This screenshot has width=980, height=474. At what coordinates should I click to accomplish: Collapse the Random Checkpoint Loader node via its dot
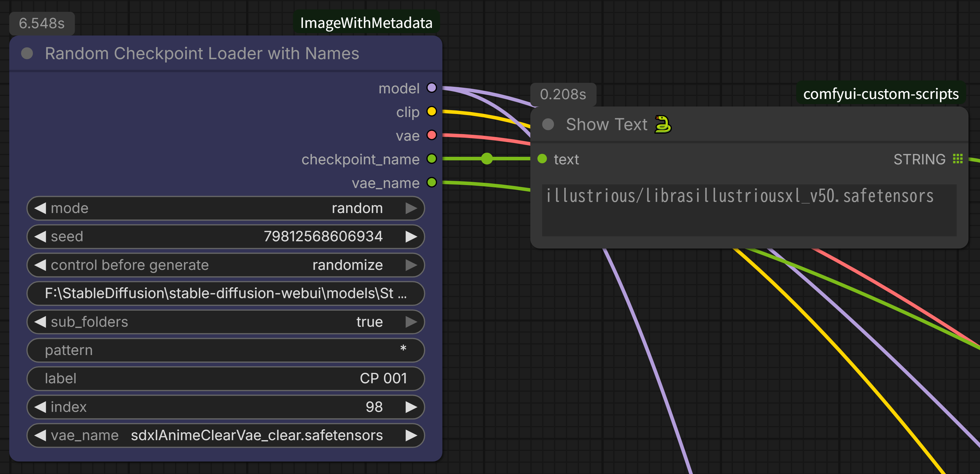[27, 54]
